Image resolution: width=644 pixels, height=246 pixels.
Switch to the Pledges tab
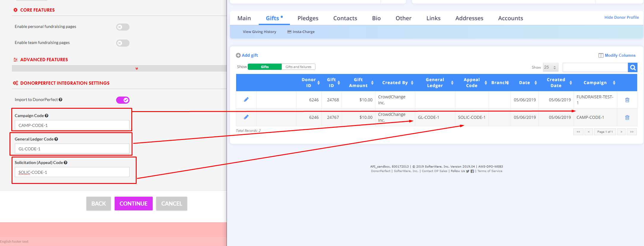pos(308,18)
